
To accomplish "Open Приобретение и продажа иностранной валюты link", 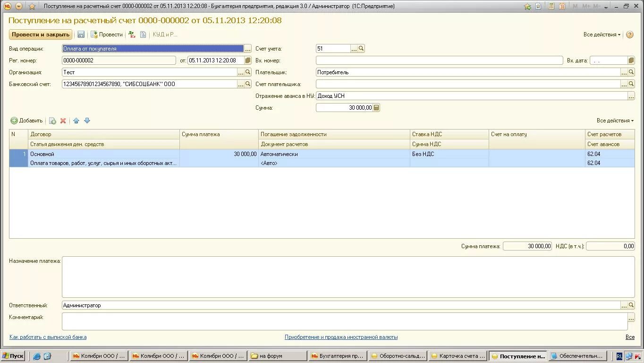I will (x=341, y=337).
